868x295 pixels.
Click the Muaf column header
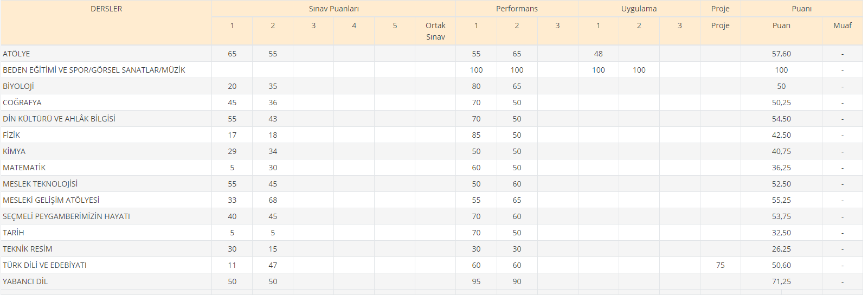842,25
